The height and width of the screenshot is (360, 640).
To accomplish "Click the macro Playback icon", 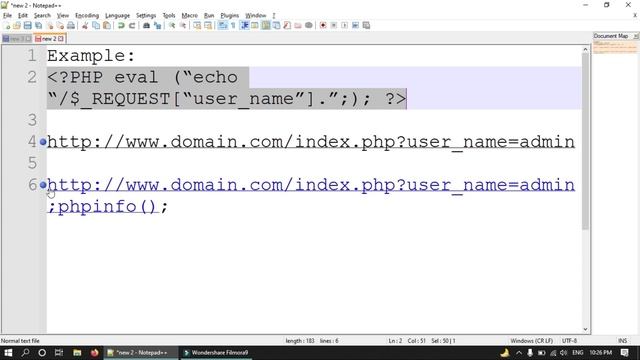I will [344, 25].
